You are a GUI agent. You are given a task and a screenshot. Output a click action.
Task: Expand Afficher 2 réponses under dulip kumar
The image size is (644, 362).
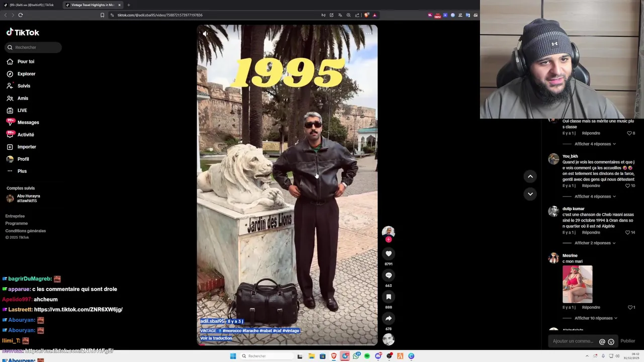click(594, 243)
